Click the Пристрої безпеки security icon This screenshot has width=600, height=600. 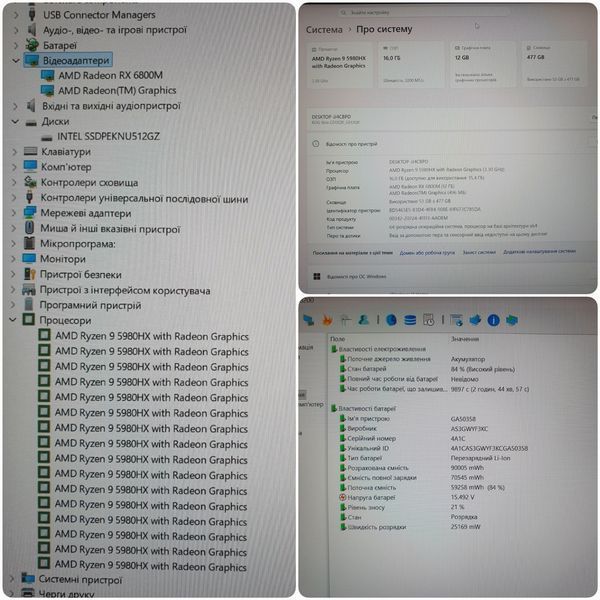pyautogui.click(x=29, y=274)
